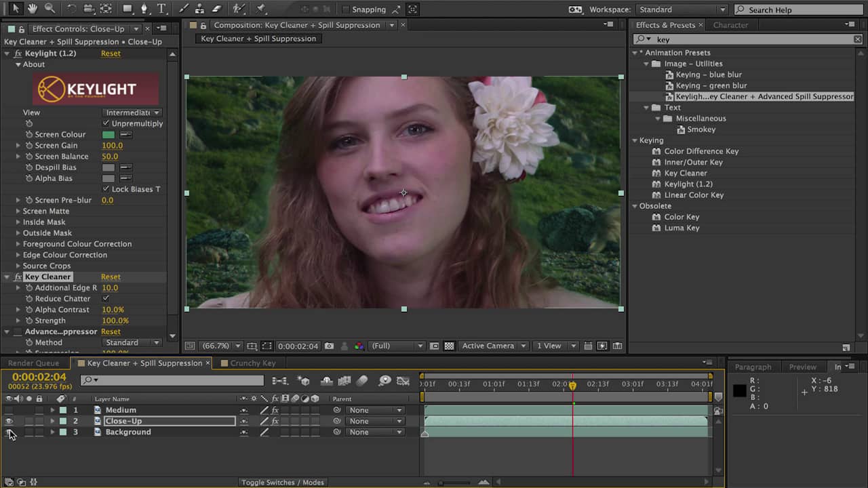This screenshot has height=488, width=868.
Task: Click the Screen Gain value 100.0
Action: tap(112, 145)
